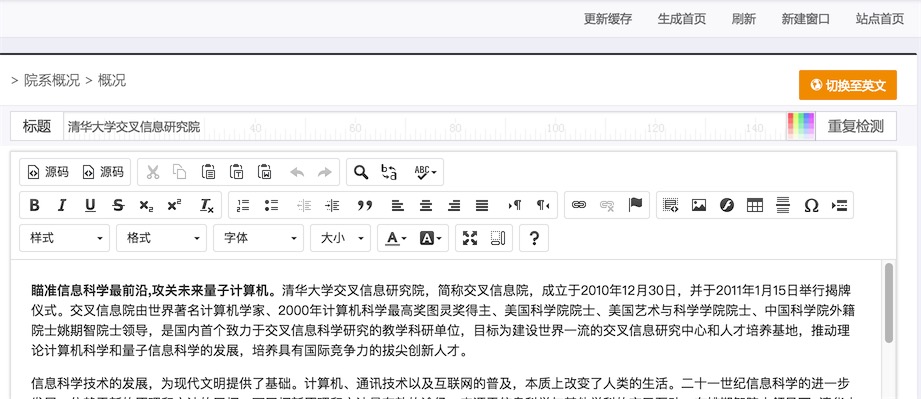Toggle underline formatting

pos(90,205)
